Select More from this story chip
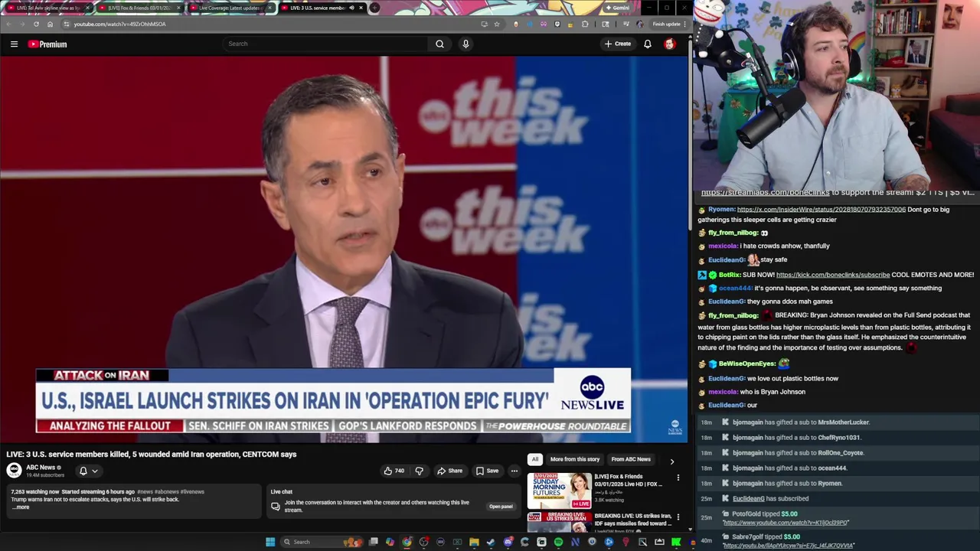Image resolution: width=980 pixels, height=551 pixels. click(574, 459)
